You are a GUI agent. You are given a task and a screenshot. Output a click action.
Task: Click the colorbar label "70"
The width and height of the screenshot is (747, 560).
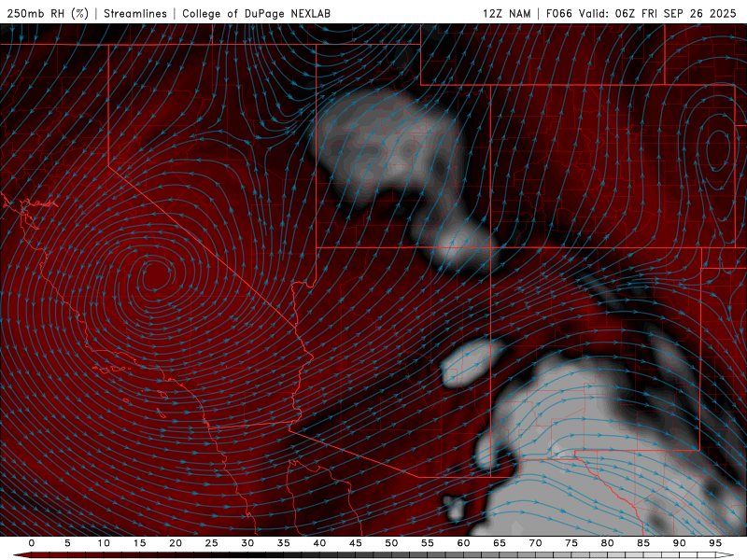(535, 543)
